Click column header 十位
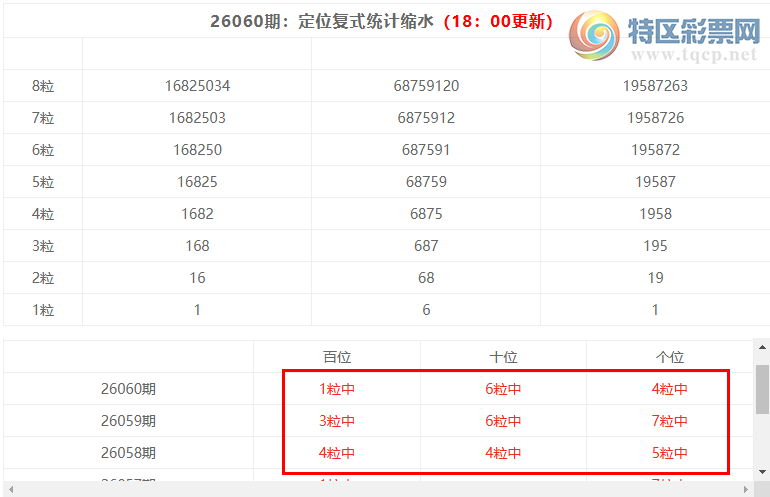770x497 pixels. pyautogui.click(x=503, y=357)
